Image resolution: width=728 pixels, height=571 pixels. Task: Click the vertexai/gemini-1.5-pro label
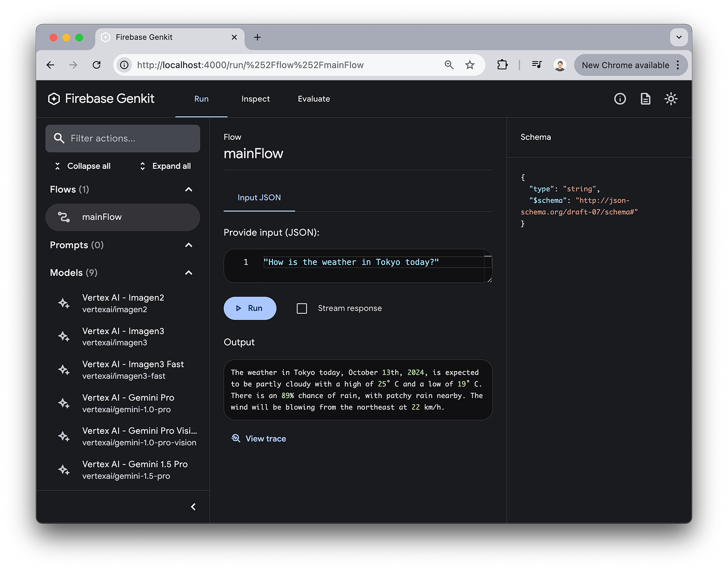click(126, 476)
